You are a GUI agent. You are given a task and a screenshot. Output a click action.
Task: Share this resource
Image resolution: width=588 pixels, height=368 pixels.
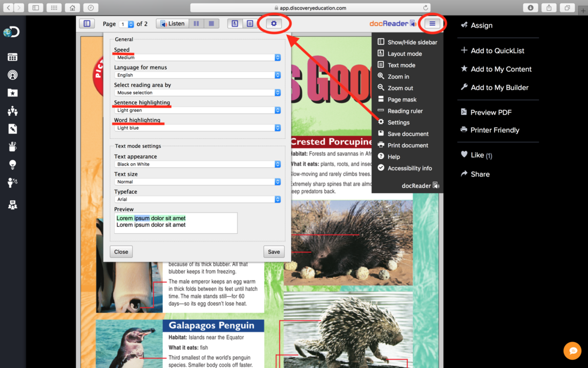pyautogui.click(x=475, y=174)
